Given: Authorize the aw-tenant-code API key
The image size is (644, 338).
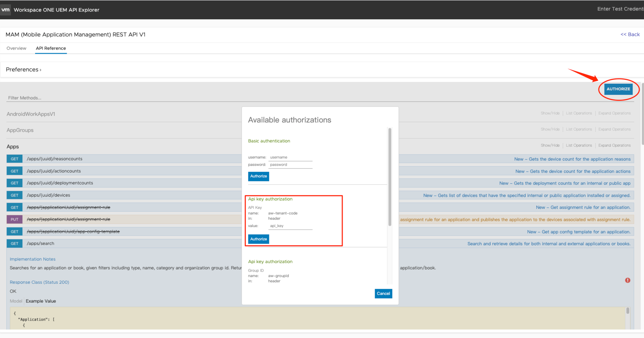Looking at the screenshot, I should click(x=258, y=239).
